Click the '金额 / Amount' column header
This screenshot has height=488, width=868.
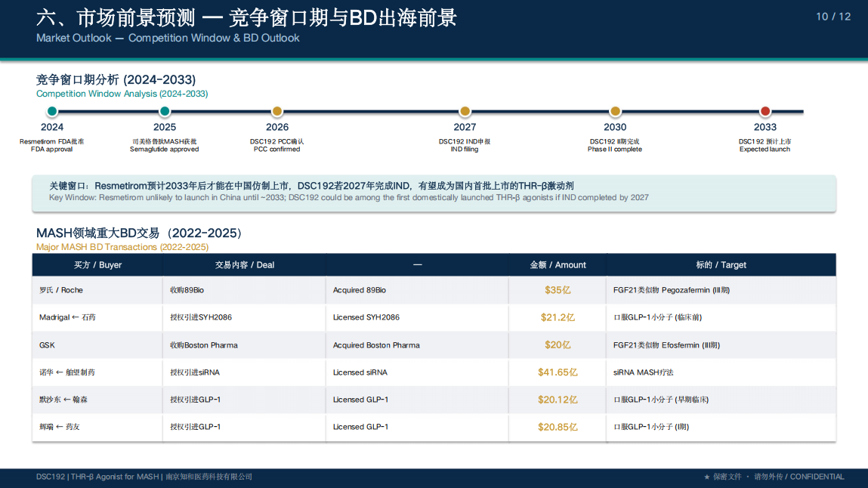coord(558,265)
